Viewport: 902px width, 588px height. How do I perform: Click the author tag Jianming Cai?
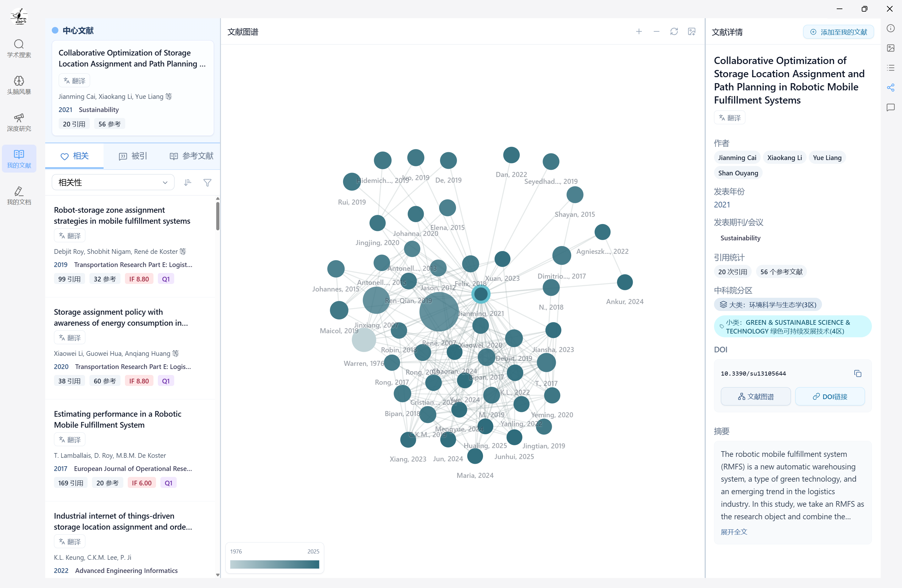737,158
